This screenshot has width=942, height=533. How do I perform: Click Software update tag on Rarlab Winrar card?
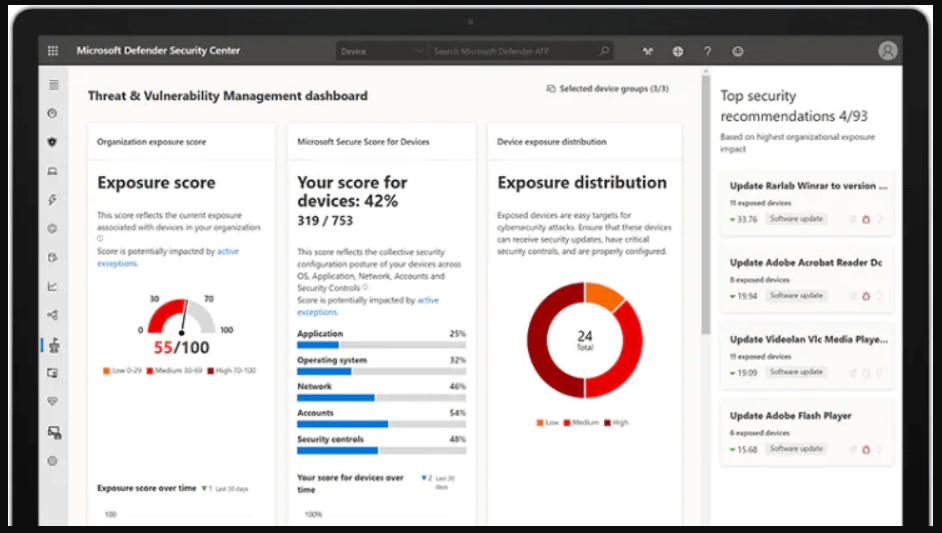pyautogui.click(x=796, y=219)
